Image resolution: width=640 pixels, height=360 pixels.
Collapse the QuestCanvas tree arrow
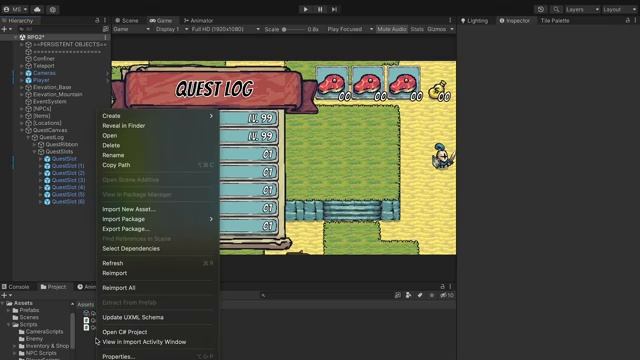[x=22, y=130]
